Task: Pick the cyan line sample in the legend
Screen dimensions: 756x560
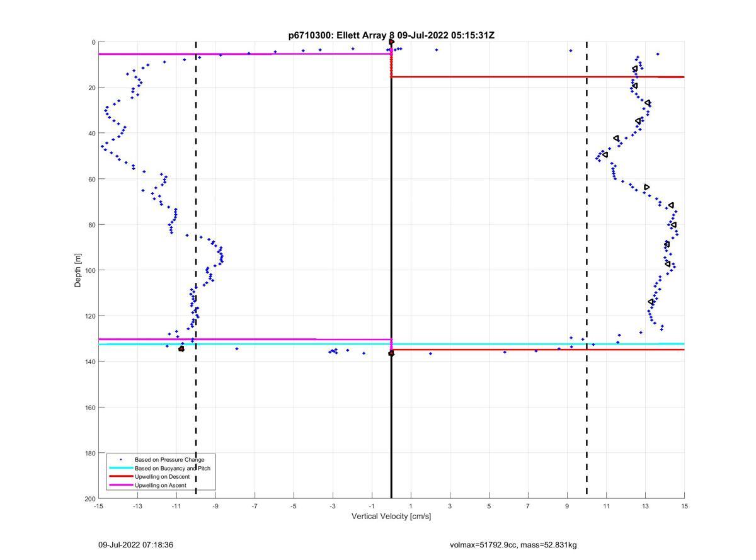Action: tap(120, 468)
